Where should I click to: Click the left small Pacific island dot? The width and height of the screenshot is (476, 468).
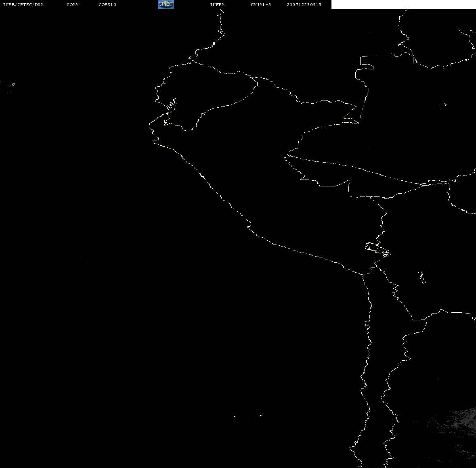coord(235,416)
